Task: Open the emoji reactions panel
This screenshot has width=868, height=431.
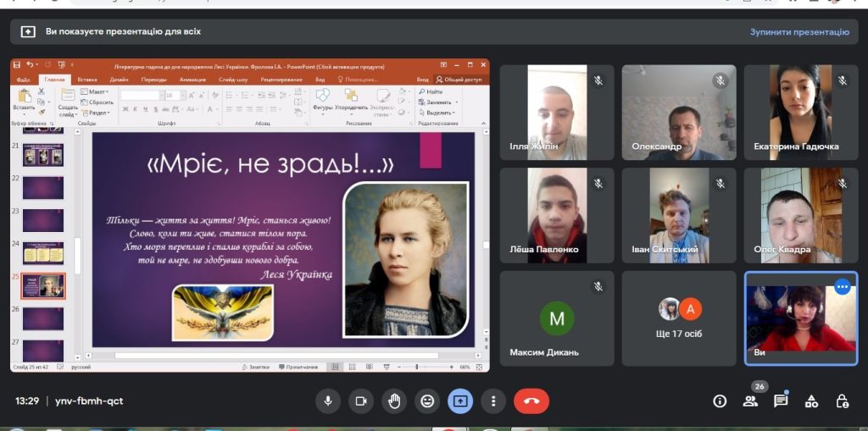Action: click(427, 401)
